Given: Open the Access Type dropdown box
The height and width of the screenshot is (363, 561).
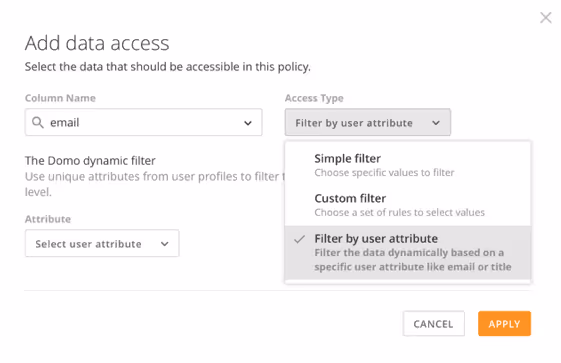Looking at the screenshot, I should (x=368, y=122).
